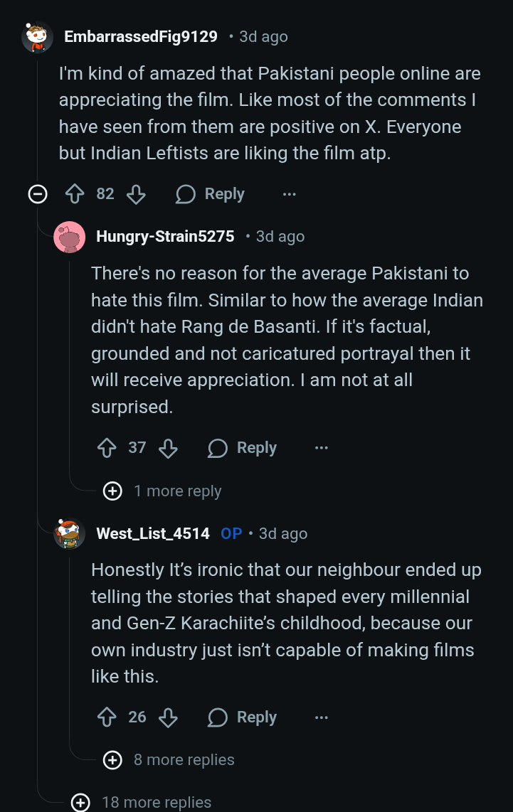Reply to West_List_4514's comment
The height and width of the screenshot is (812, 513).
(243, 717)
